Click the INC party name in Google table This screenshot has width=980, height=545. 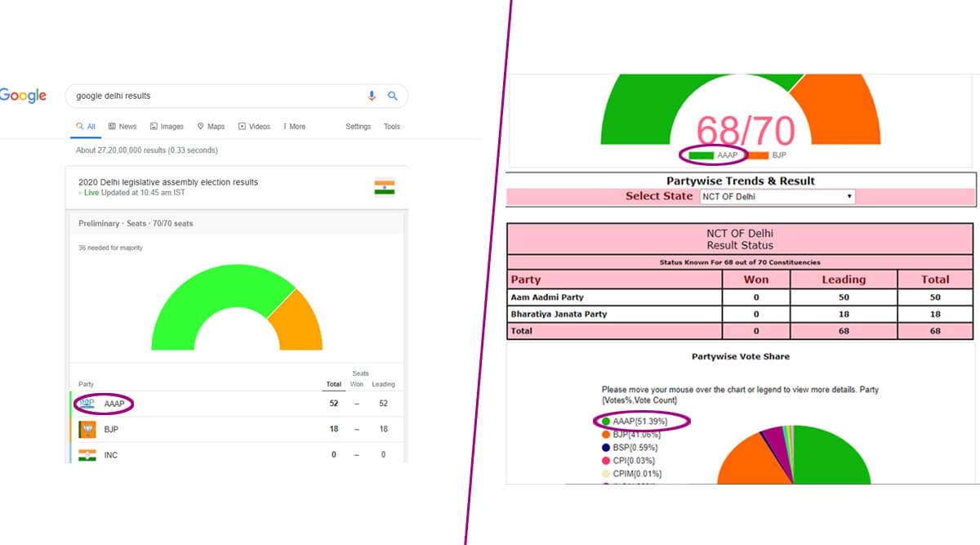110,455
